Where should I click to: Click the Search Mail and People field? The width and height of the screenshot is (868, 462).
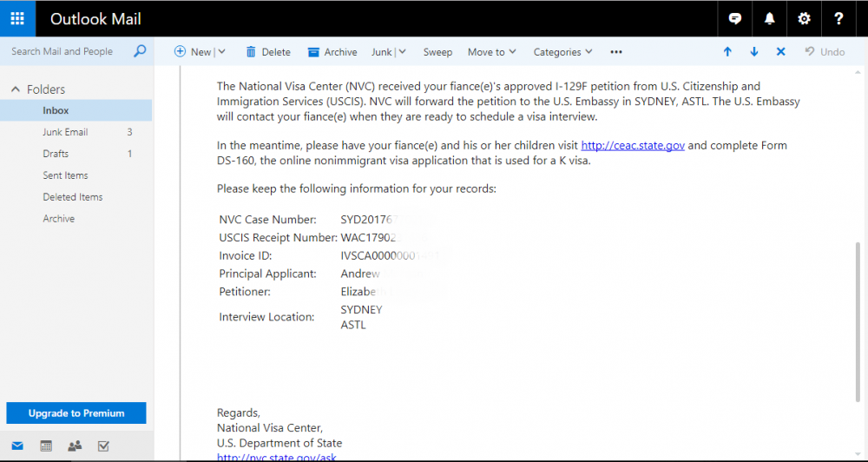(x=62, y=51)
